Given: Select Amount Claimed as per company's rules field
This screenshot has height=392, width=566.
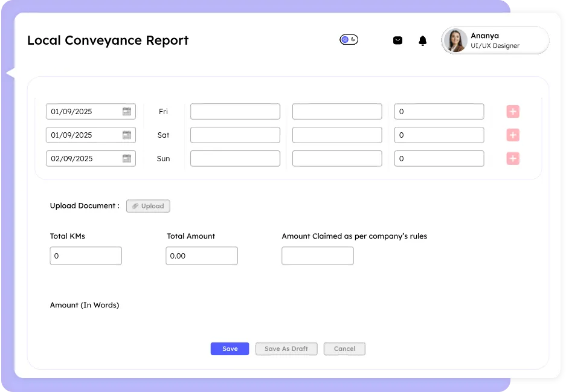Looking at the screenshot, I should (318, 256).
